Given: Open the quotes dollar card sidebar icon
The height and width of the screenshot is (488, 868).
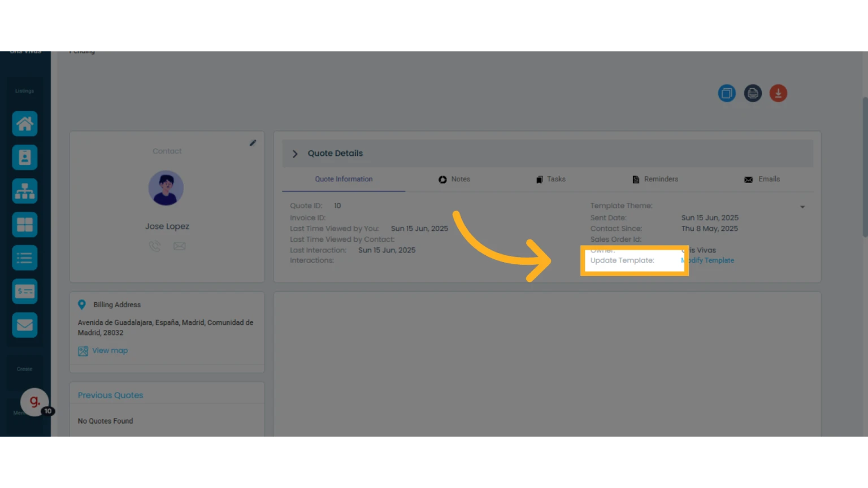Looking at the screenshot, I should pos(25,291).
